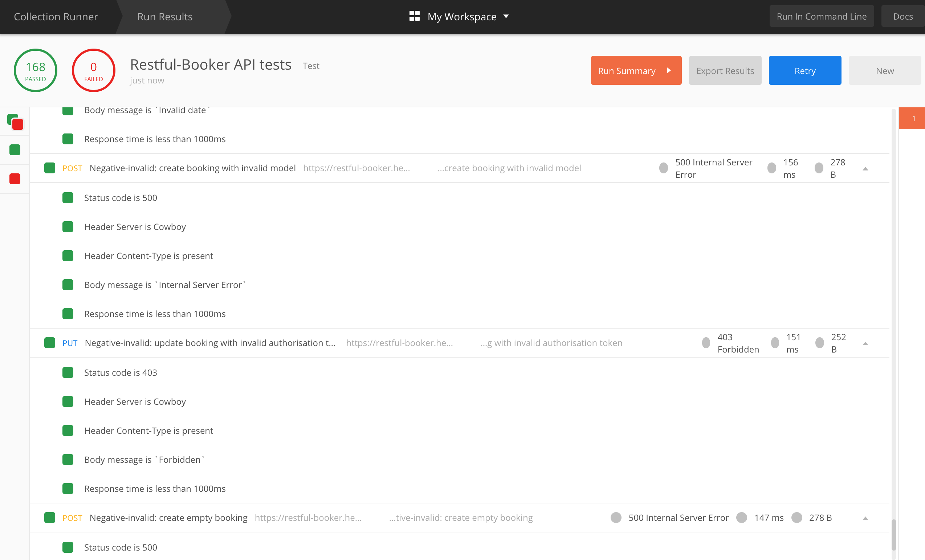Select the red failed-tests filter icon

(15, 179)
